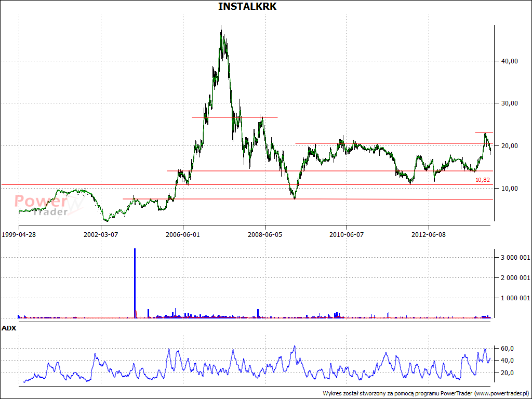
Task: Click the 20,0 ADX scale label
Action: [508, 373]
